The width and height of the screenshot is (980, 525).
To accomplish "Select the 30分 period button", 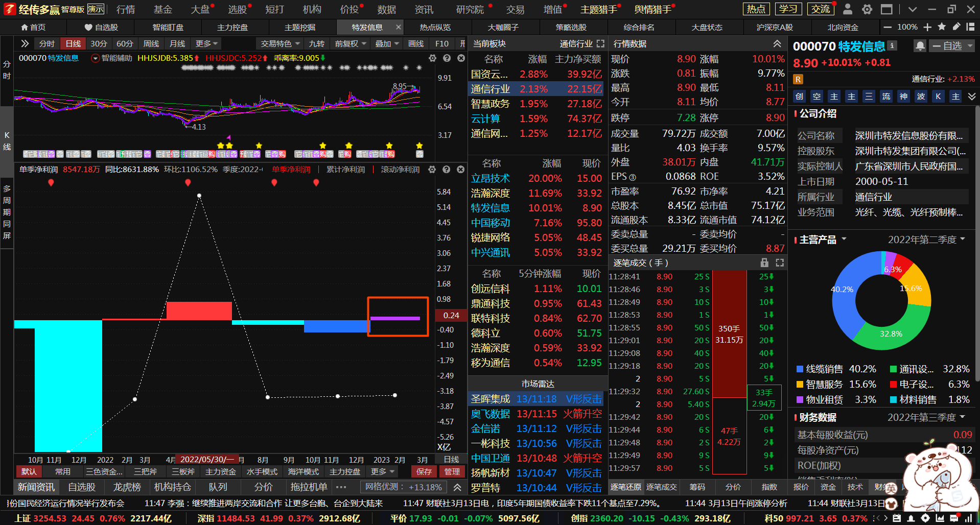I will pyautogui.click(x=99, y=44).
